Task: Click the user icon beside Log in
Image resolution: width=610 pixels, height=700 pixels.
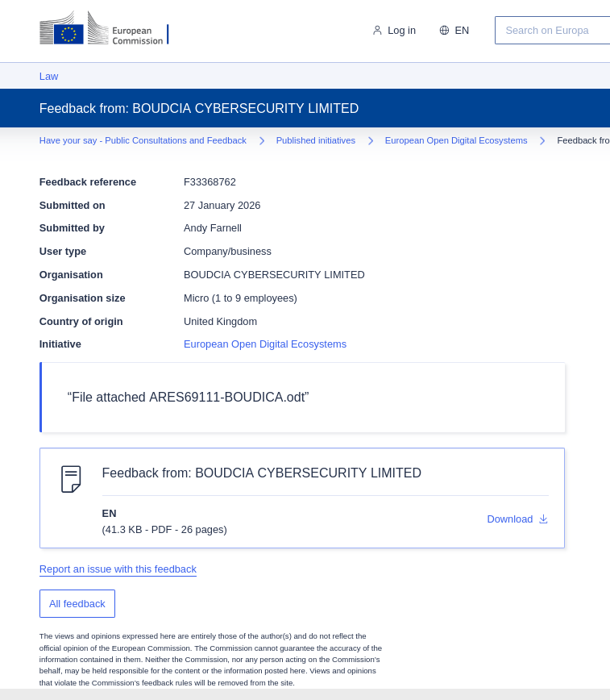Action: [377, 31]
